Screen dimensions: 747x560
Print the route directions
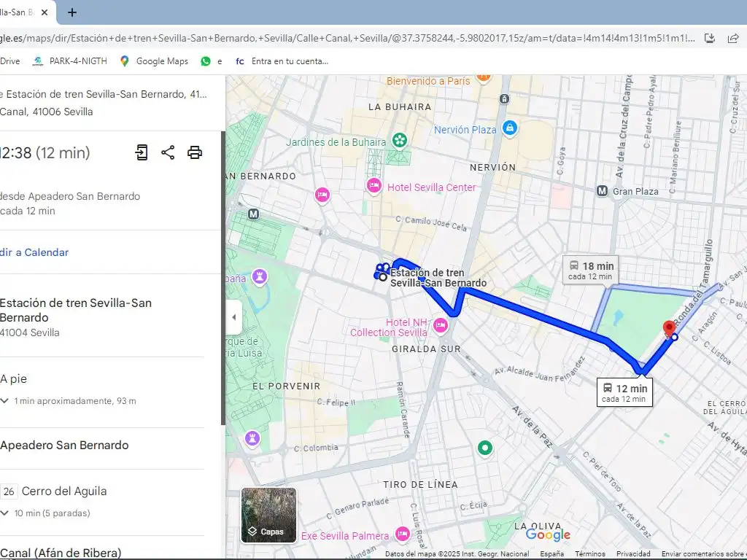coord(194,152)
